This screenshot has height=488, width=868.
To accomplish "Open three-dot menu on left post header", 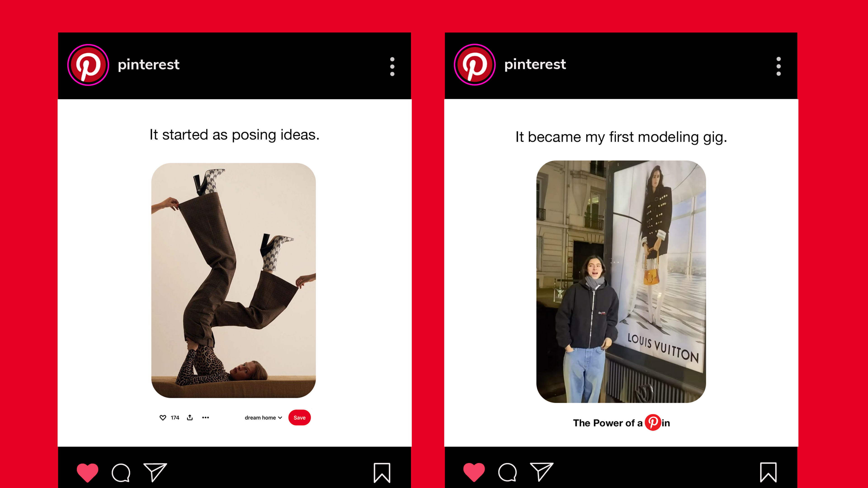I will point(392,66).
